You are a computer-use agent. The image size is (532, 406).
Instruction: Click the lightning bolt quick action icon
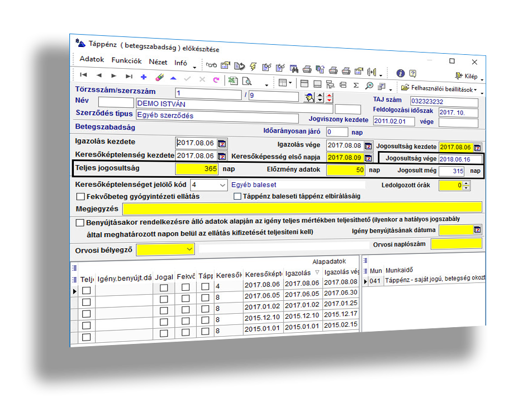pyautogui.click(x=253, y=66)
